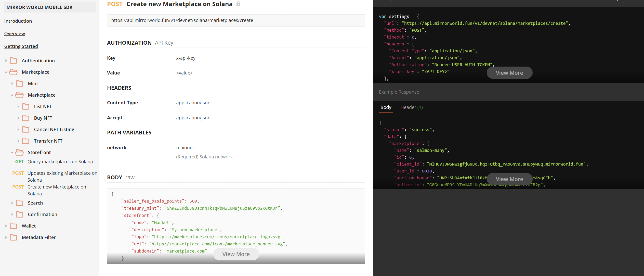Click the Confirmation folder icon
The image size is (644, 276).
pos(20,215)
